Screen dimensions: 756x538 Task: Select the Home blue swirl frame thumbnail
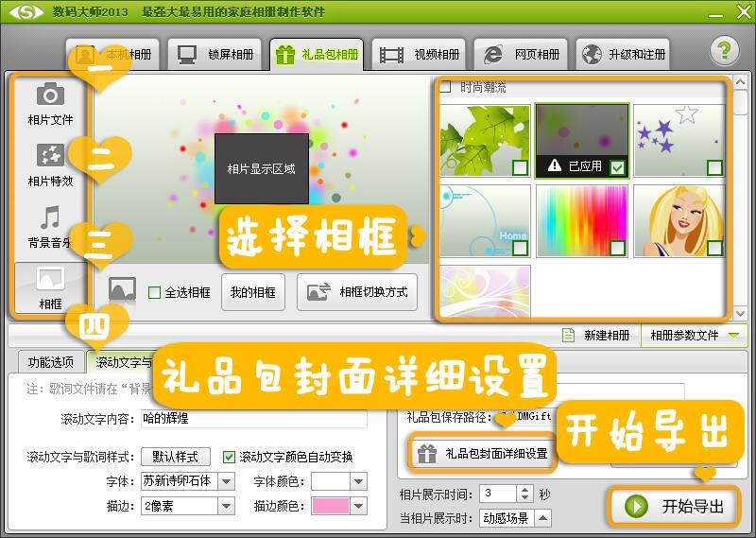(x=485, y=221)
